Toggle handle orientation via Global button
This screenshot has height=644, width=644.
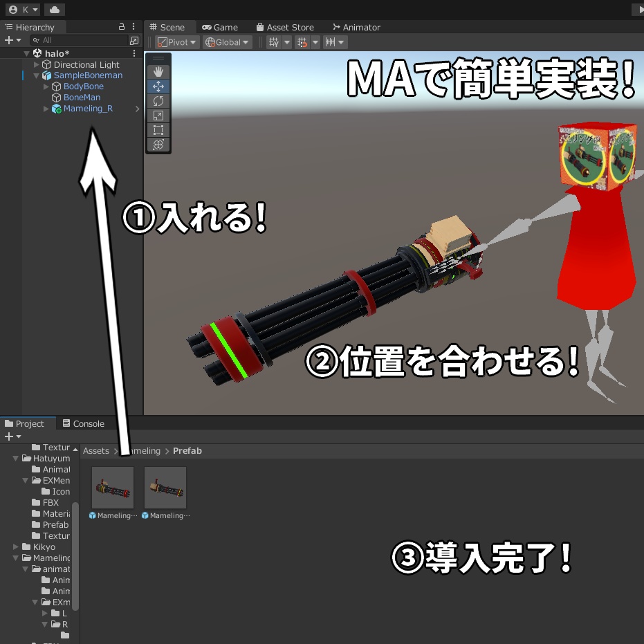(x=226, y=42)
